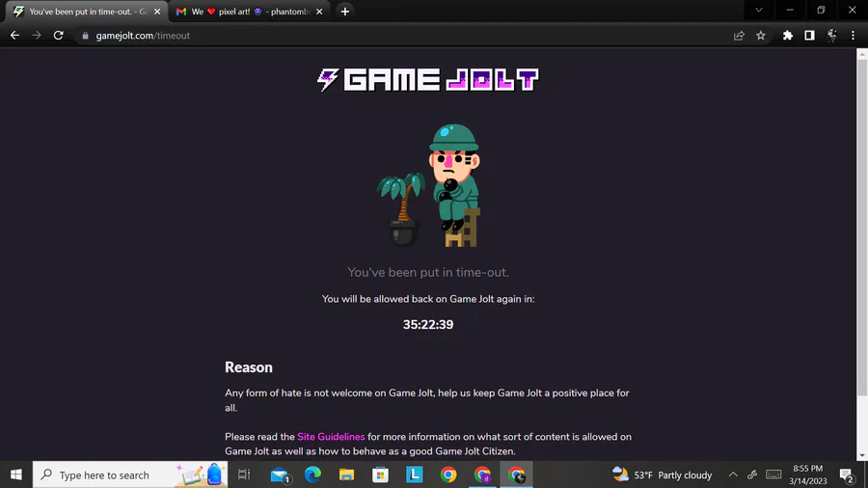Launch Microsoft Edge from taskbar
Viewport: 868px width, 488px height.
(x=312, y=474)
